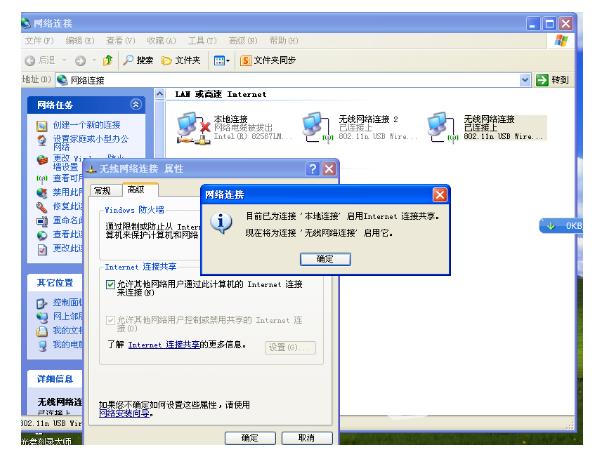Toggle 允许其他网络用户通过此计算机的 Internet 连接 checkbox
The height and width of the screenshot is (453, 593).
tap(110, 284)
